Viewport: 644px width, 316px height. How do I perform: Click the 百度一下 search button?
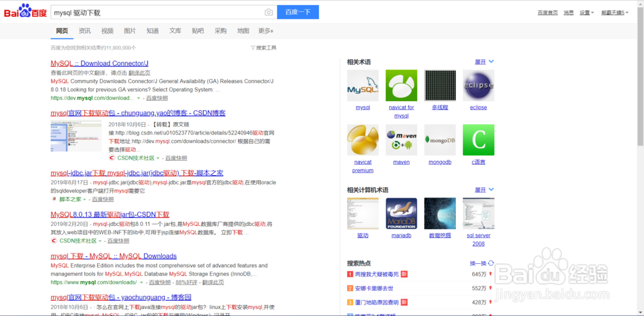tap(298, 12)
